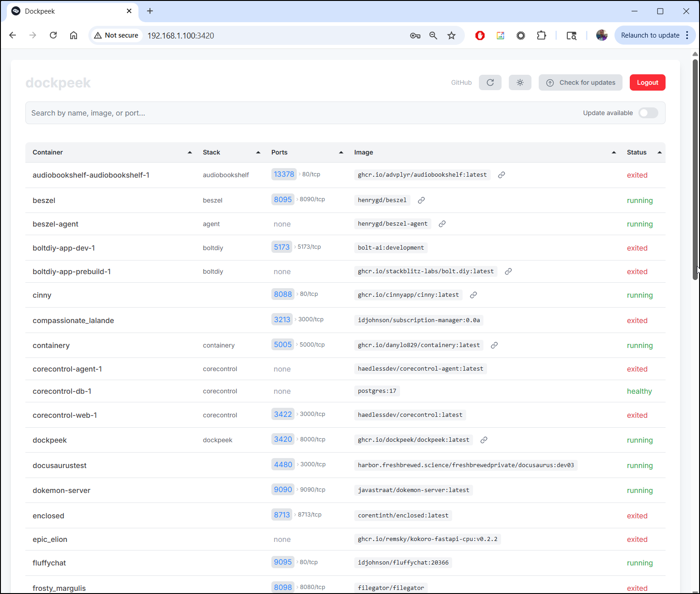Open link icon beside cinny:latest image
This screenshot has height=594, width=700.
tap(473, 295)
